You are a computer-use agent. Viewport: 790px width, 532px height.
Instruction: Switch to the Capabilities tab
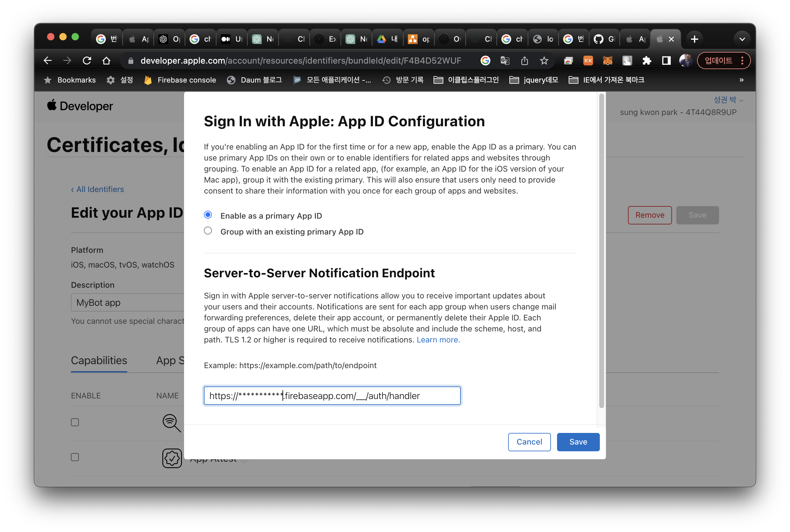click(99, 360)
